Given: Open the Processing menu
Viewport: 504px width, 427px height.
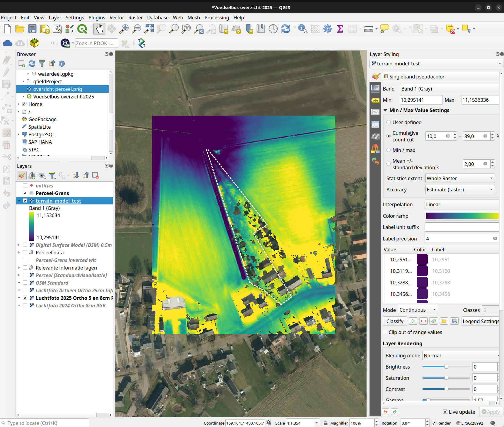Looking at the screenshot, I should click(x=217, y=18).
